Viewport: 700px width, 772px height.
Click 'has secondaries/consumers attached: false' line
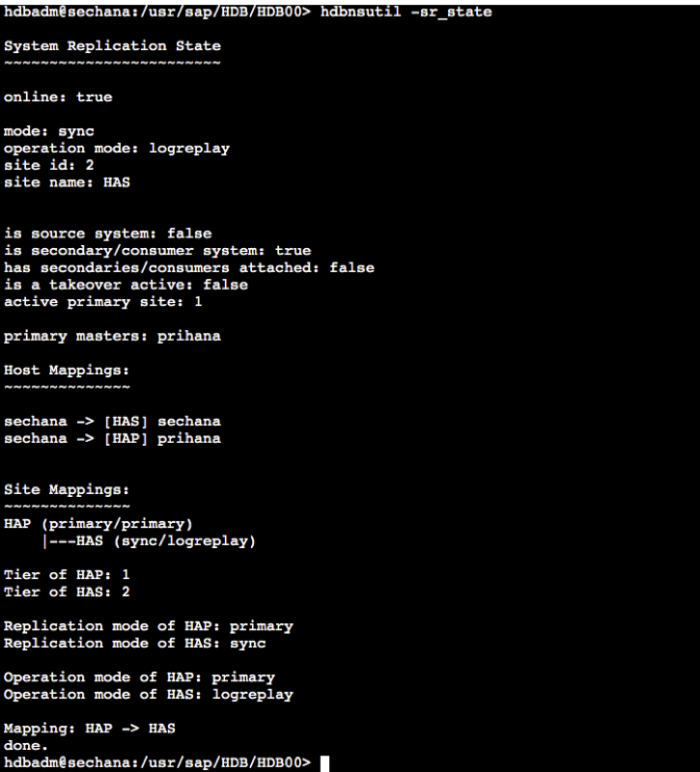[x=188, y=267]
